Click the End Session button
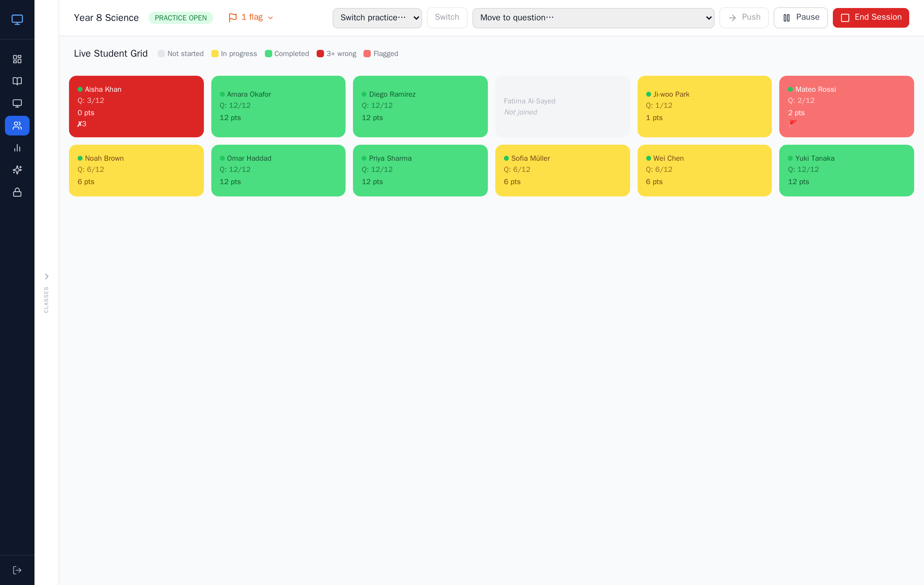924x585 pixels. pos(871,18)
